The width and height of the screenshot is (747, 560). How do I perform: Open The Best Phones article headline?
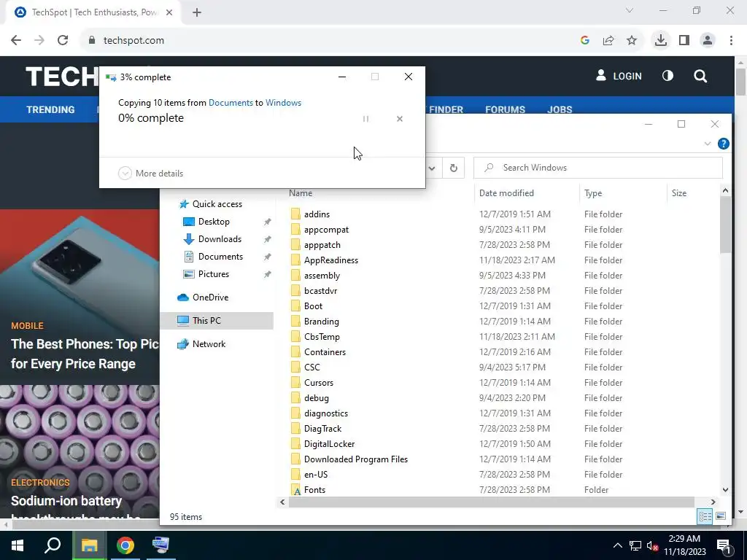[85, 354]
